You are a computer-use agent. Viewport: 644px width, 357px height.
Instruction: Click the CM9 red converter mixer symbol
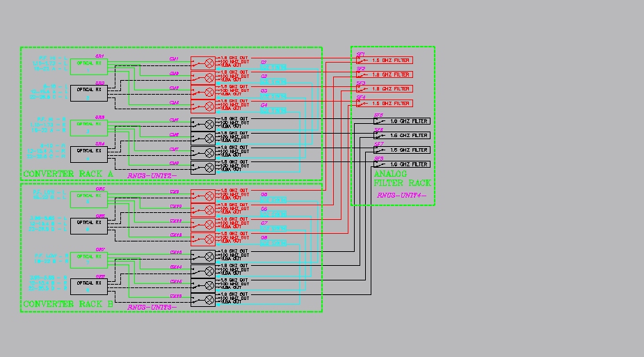click(203, 196)
